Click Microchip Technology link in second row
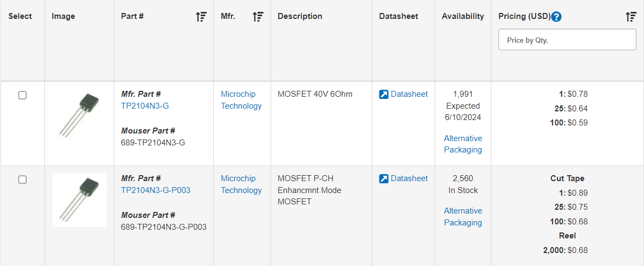This screenshot has height=266, width=644. coord(241,184)
